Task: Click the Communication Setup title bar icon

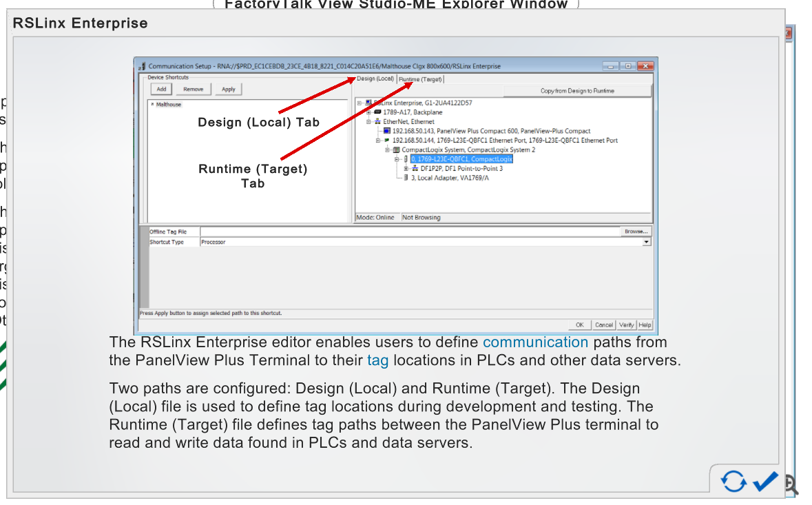Action: [142, 66]
